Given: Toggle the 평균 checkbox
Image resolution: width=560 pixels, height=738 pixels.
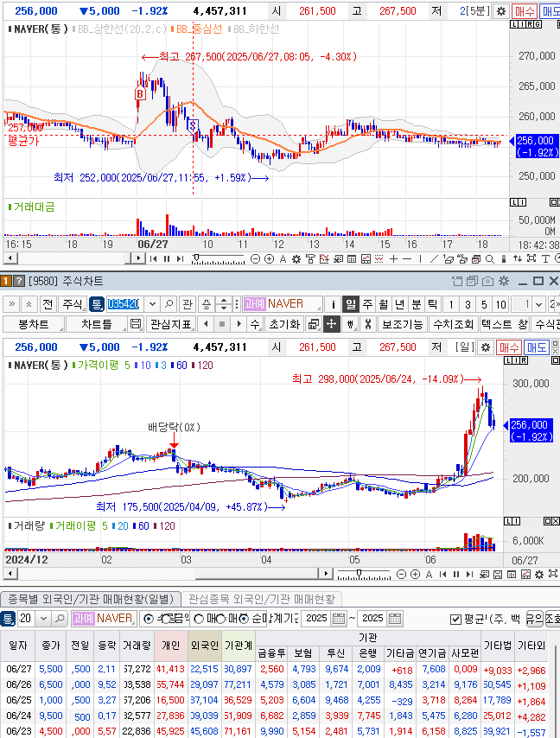Looking at the screenshot, I should (x=455, y=619).
